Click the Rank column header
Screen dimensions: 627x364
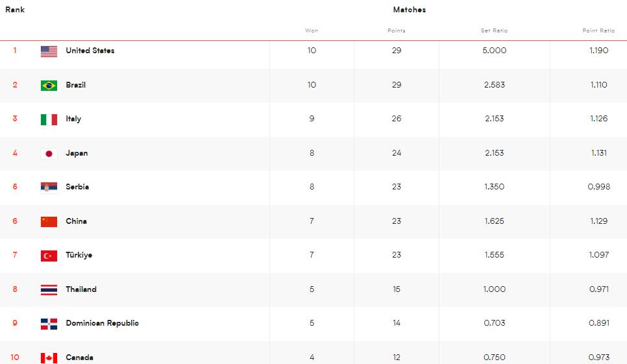click(15, 10)
